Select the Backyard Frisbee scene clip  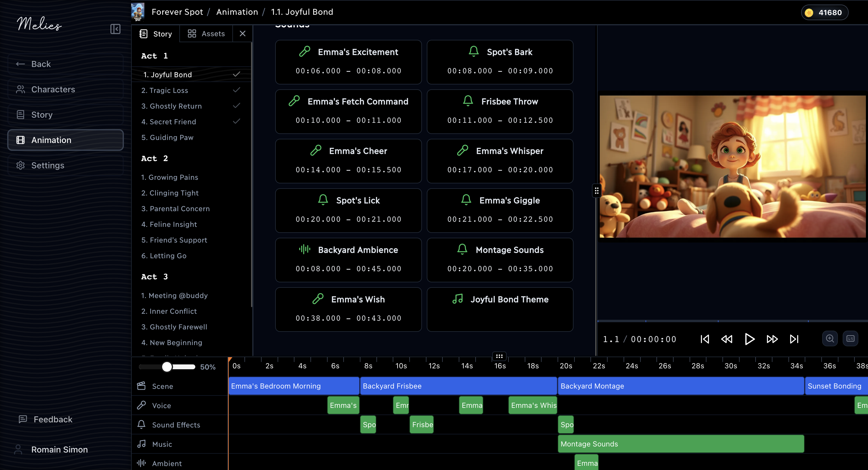459,386
